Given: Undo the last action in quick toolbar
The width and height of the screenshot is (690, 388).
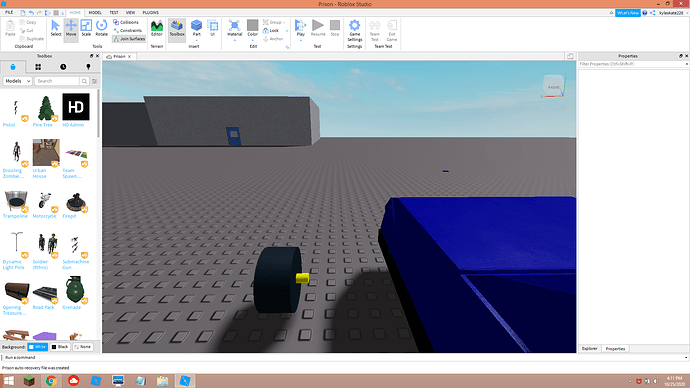Looking at the screenshot, I should tap(31, 13).
